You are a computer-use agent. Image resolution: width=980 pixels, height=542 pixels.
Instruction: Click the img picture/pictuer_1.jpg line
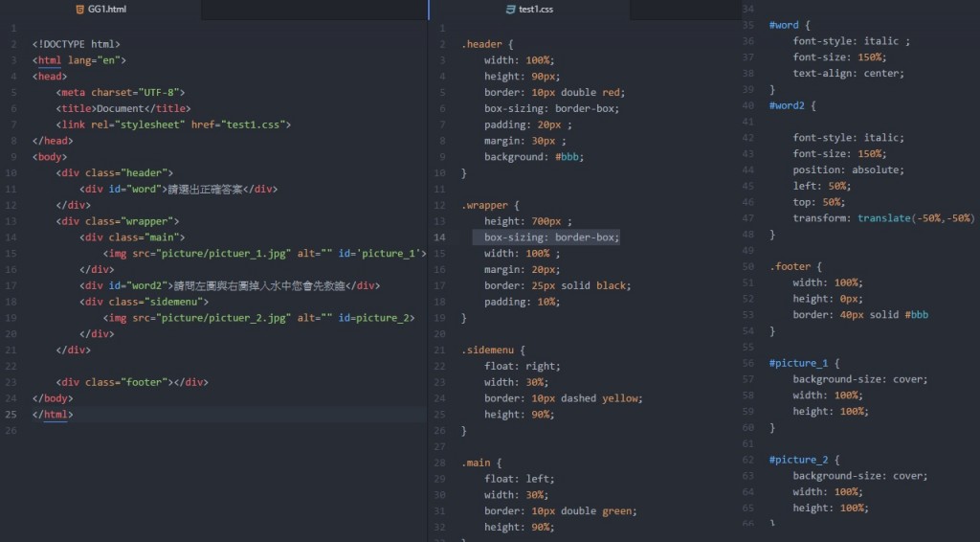(264, 254)
